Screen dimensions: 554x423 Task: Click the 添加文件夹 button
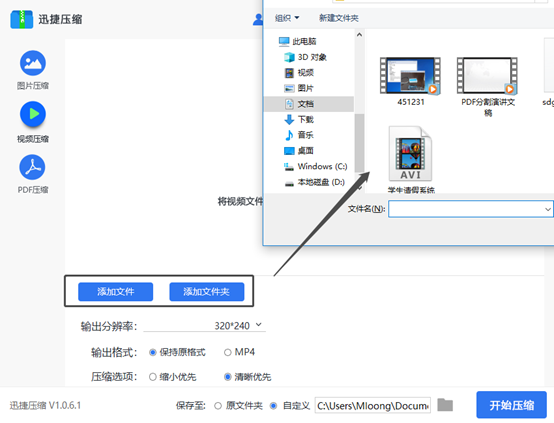(207, 292)
